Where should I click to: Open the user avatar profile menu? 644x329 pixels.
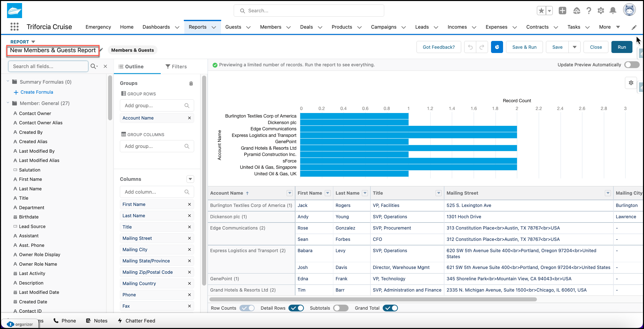click(x=629, y=10)
